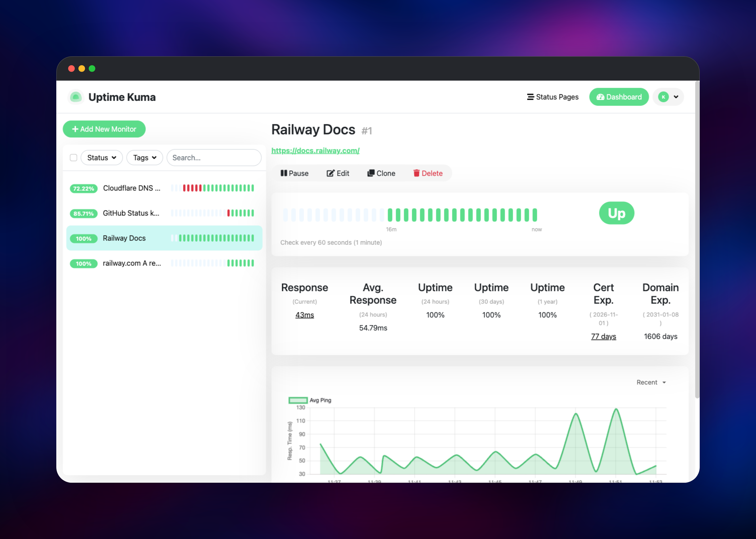
Task: Click the response time chart area
Action: [x=488, y=441]
